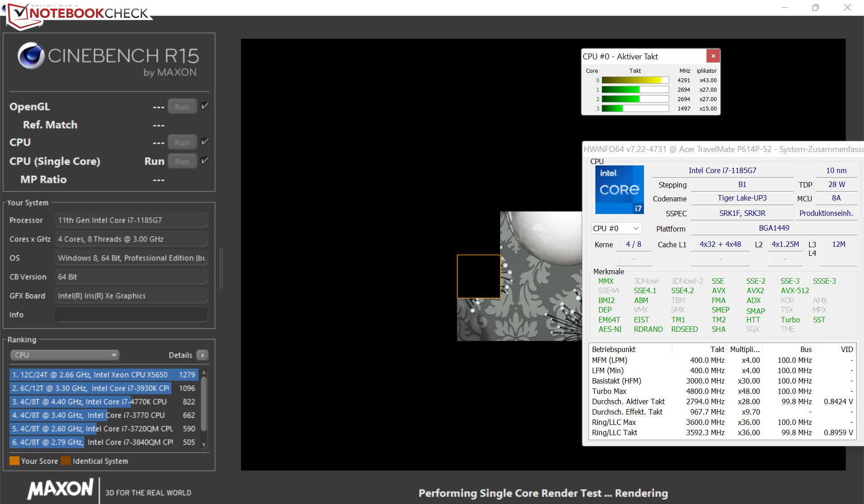Click the Identical System color swatch
The height and width of the screenshot is (504, 864).
(x=66, y=461)
